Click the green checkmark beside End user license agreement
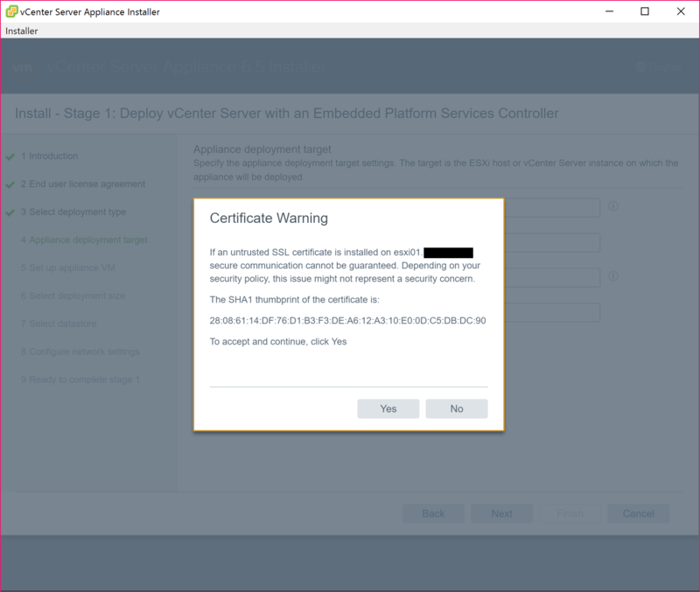Screen dimensions: 700x592 tap(10, 185)
